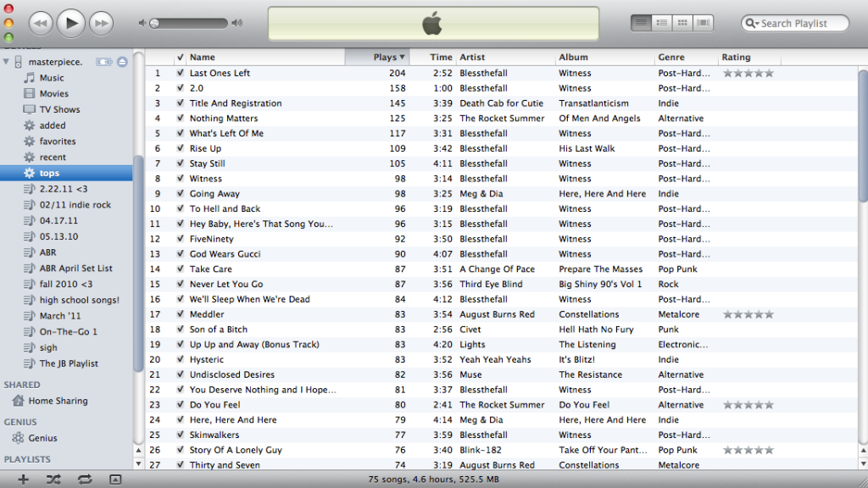Click the star rating for Do You Feel
Viewport: 868px width, 488px height.
point(748,405)
